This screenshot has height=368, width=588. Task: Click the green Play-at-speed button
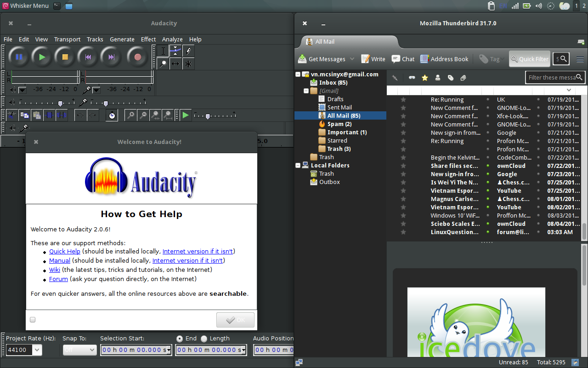tap(186, 115)
